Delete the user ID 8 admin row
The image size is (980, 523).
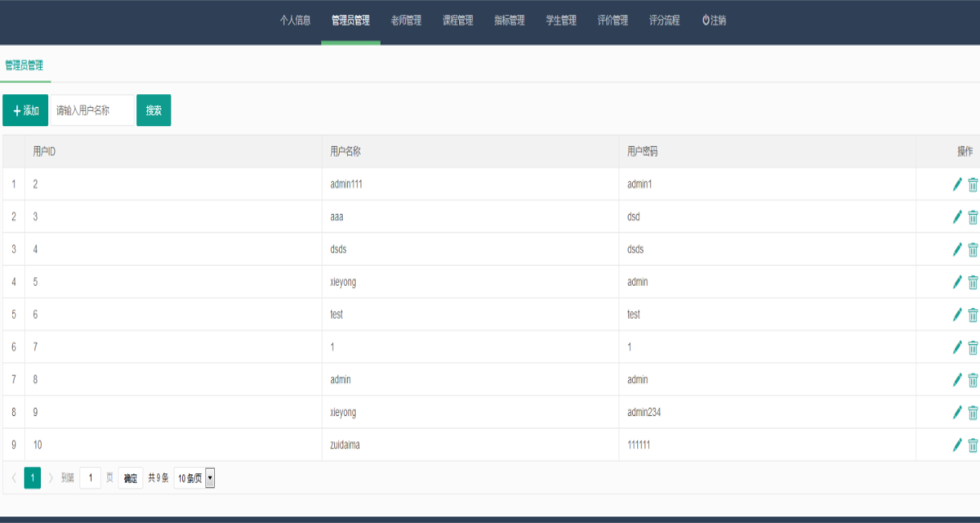973,380
